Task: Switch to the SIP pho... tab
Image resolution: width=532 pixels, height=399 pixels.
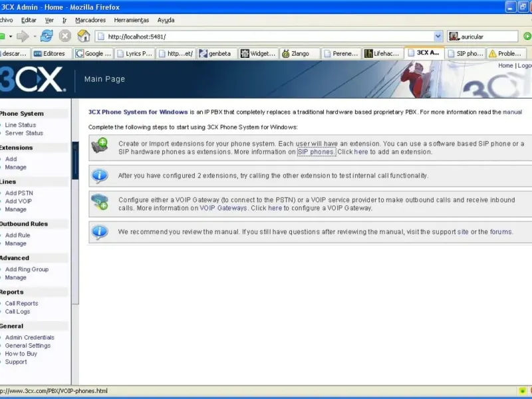Action: click(x=465, y=54)
